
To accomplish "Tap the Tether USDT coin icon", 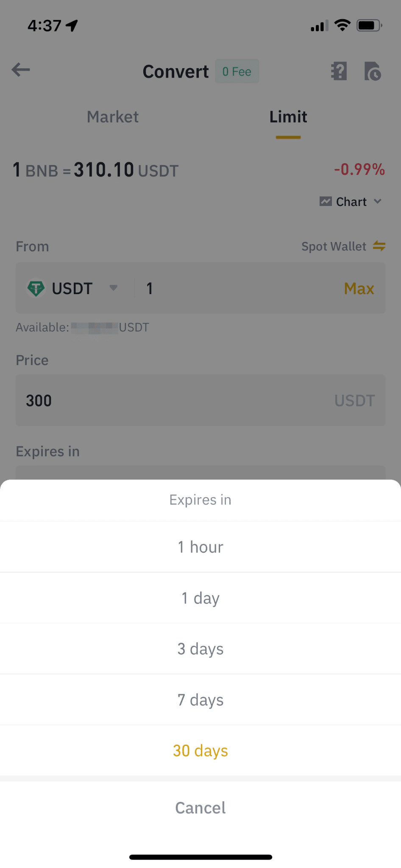I will pyautogui.click(x=36, y=289).
